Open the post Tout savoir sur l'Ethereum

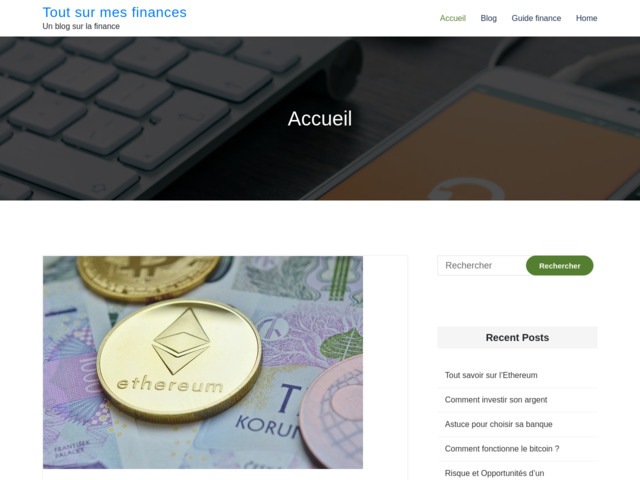pyautogui.click(x=491, y=375)
